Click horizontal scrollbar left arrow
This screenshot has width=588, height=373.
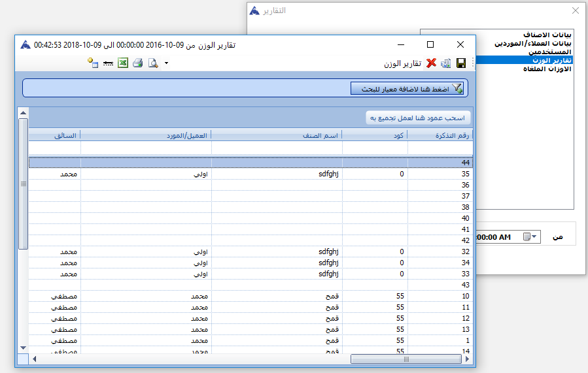[35, 359]
